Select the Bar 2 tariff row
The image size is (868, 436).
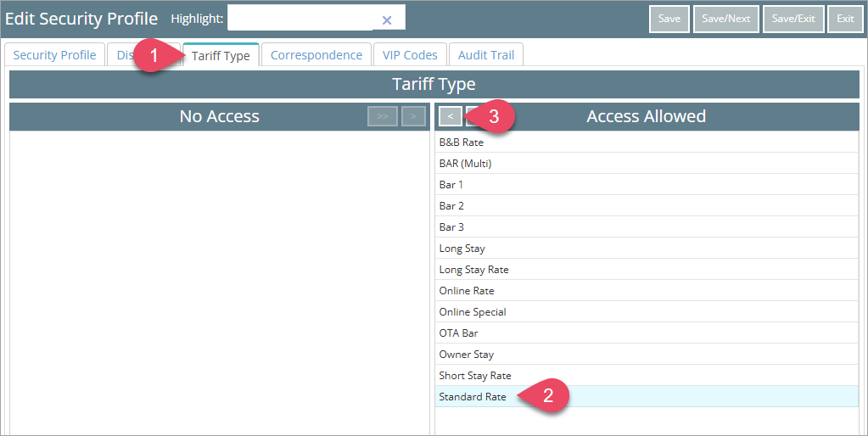[646, 206]
